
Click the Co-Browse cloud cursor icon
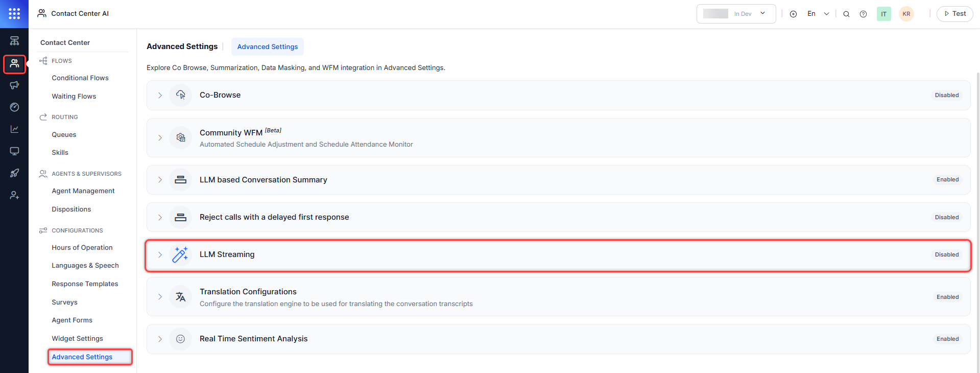coord(180,95)
